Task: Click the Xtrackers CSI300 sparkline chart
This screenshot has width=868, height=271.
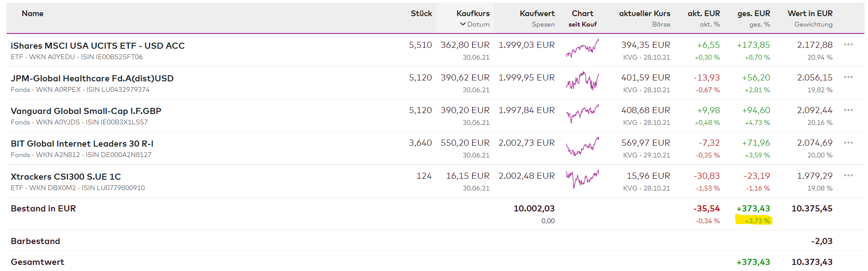Action: 582,179
